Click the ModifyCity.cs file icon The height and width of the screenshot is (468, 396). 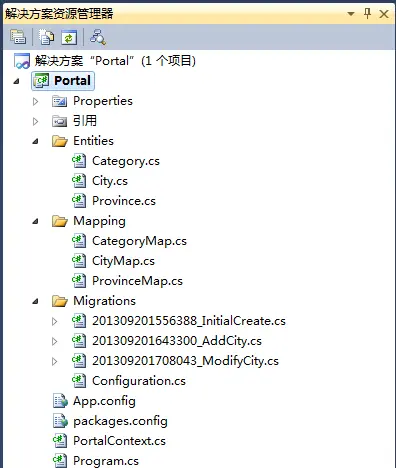(79, 361)
